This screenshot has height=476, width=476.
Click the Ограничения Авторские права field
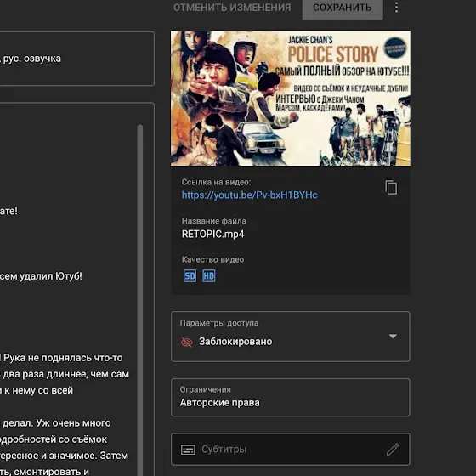click(x=291, y=398)
